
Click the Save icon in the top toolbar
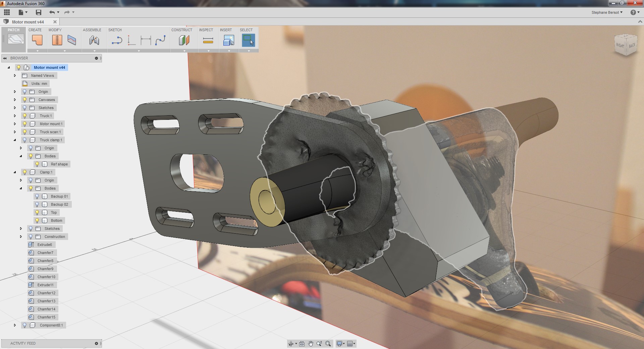[x=39, y=12]
